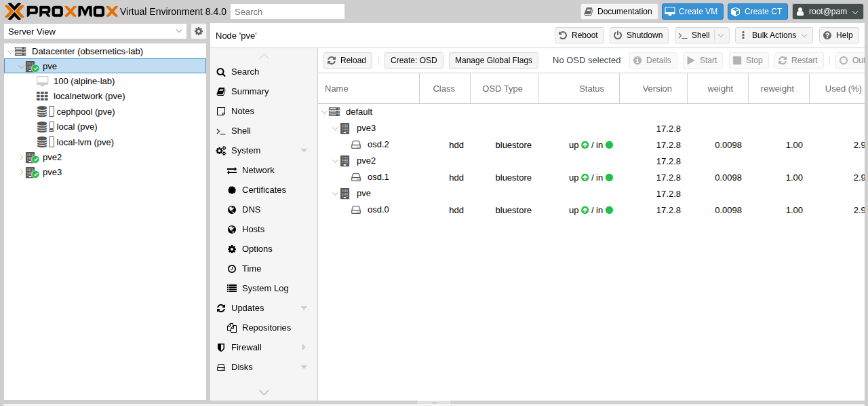This screenshot has height=406, width=868.
Task: Open node Options
Action: coord(264,249)
